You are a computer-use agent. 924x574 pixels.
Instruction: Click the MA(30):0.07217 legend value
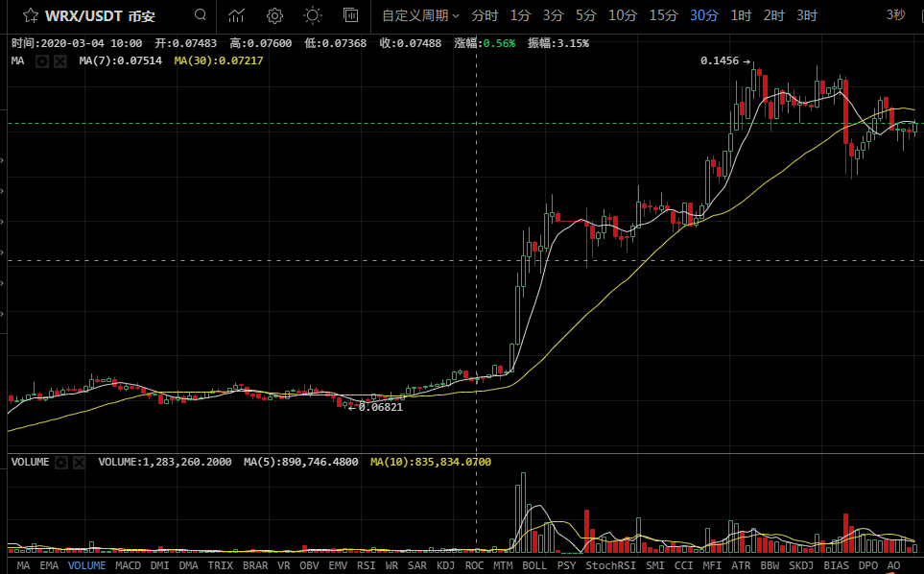click(x=219, y=60)
